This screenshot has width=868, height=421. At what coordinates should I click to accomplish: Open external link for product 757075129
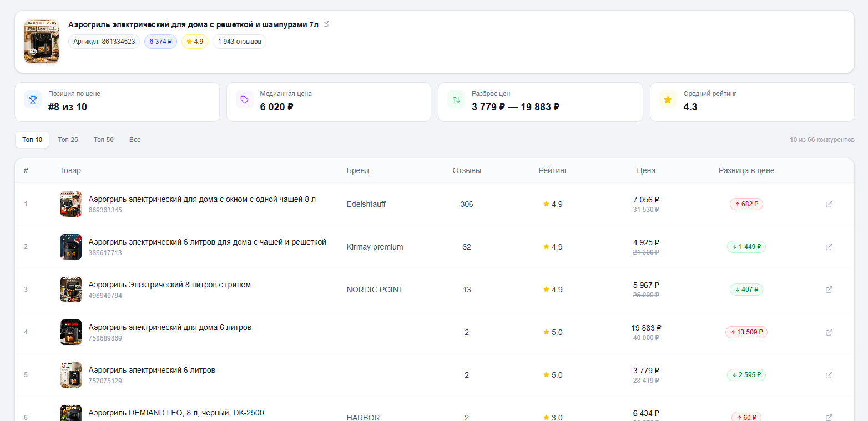(x=829, y=375)
